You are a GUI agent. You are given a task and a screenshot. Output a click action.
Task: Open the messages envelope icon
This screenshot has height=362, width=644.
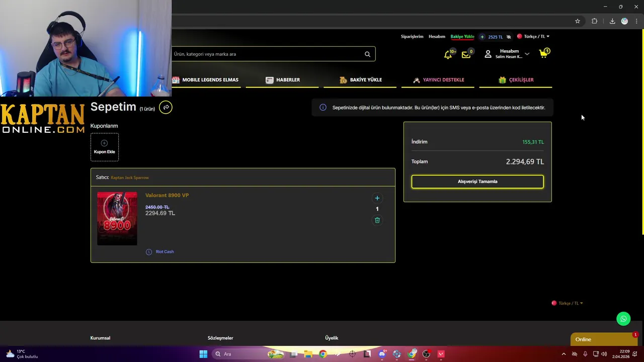coord(466,54)
